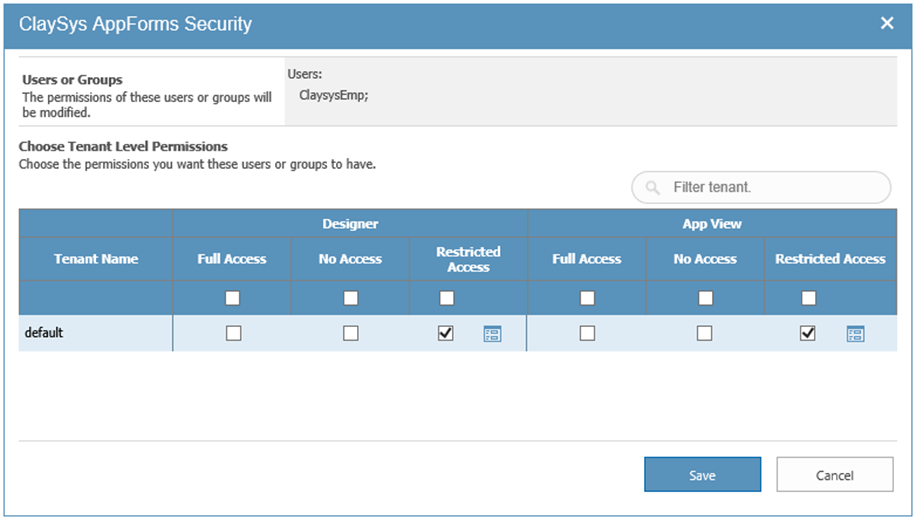The width and height of the screenshot is (916, 520).
Task: Check Designer No Access for default tenant
Action: pos(351,334)
